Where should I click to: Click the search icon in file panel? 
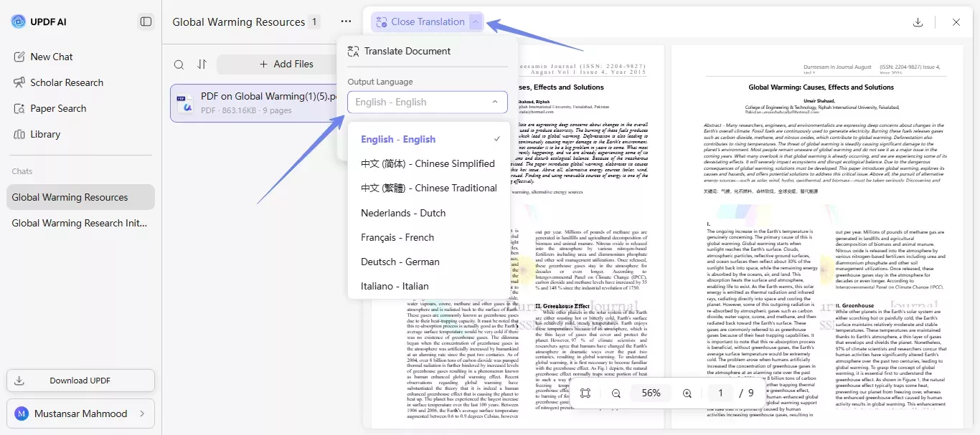179,64
